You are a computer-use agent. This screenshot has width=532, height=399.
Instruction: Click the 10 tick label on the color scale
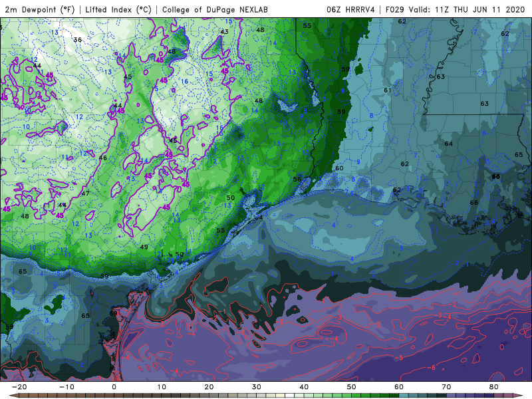pos(162,387)
